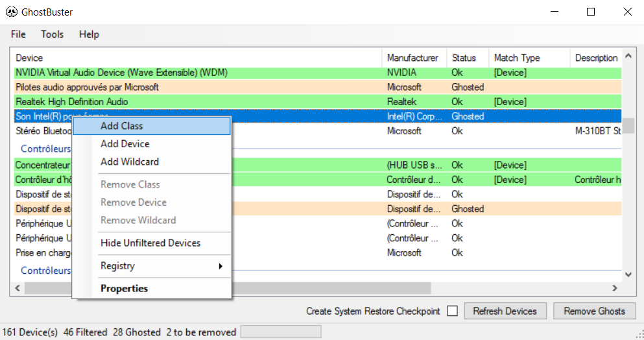Choose Add Wildcard in context menu
This screenshot has width=644, height=340.
pyautogui.click(x=130, y=162)
